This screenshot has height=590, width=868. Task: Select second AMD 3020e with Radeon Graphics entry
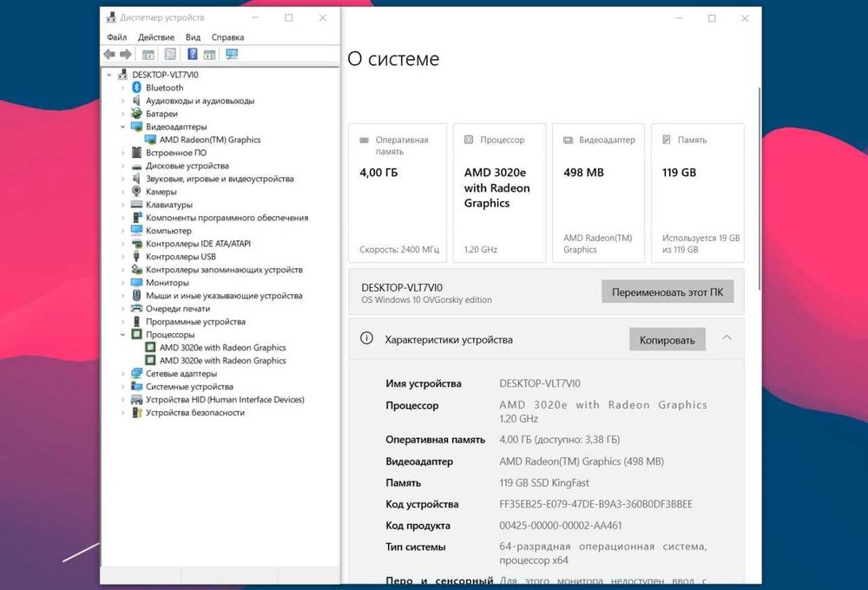(222, 360)
